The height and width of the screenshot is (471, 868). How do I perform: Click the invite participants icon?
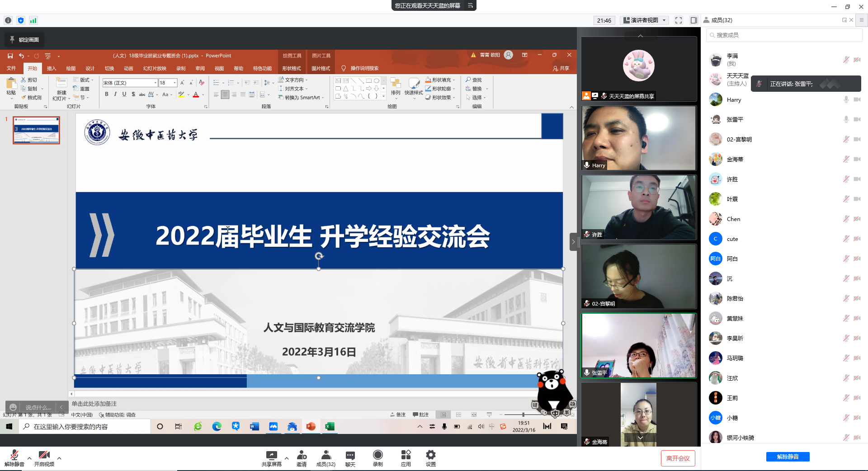click(302, 456)
